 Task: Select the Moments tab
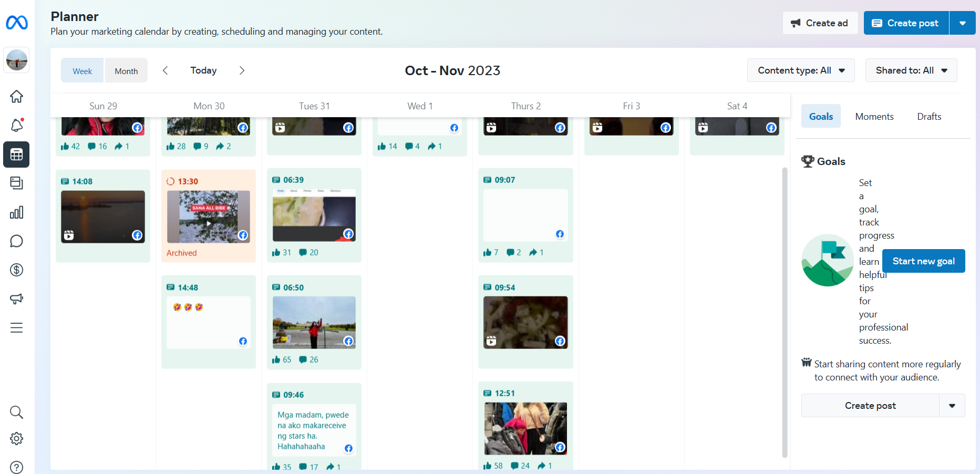coord(874,117)
